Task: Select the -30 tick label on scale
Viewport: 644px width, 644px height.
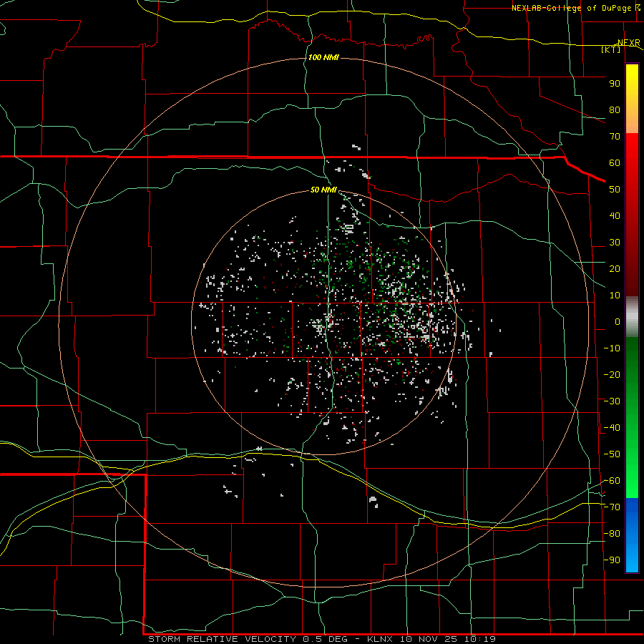Action: click(612, 401)
